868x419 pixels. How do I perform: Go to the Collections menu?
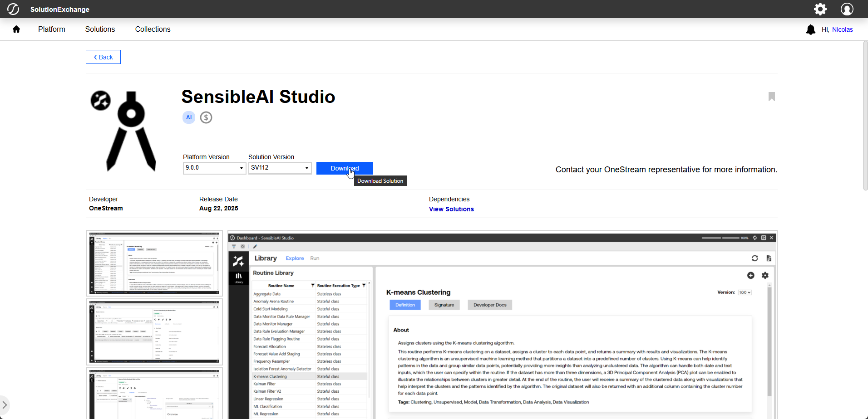153,29
